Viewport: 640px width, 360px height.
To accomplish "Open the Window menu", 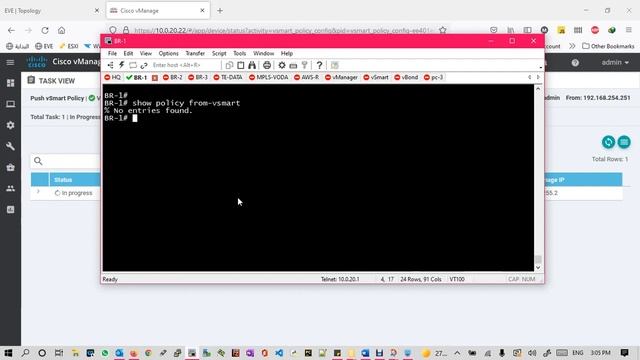I will (x=264, y=53).
